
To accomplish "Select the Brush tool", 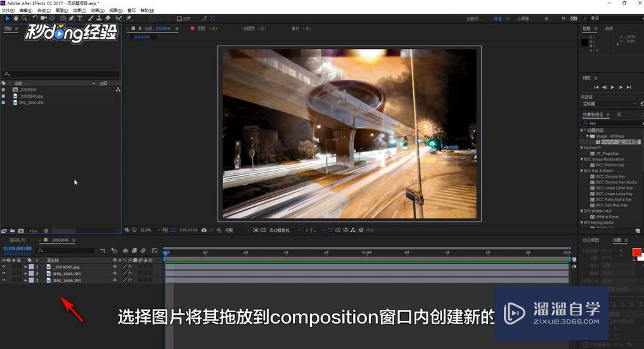I will [x=91, y=18].
